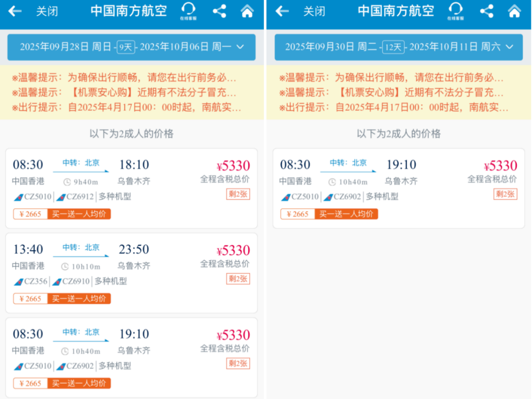Screen dimensions: 532x399
Task: Open 机票安心购 notice in left screen
Action: [x=124, y=92]
